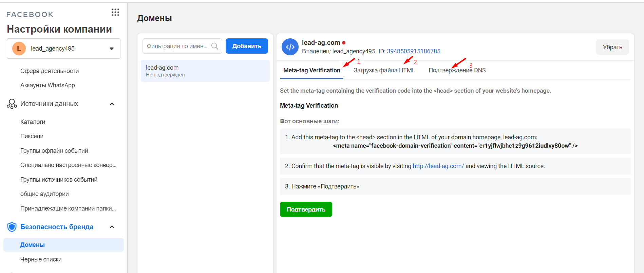Viewport: 644px width, 273px height.
Task: Click the Домены page heading
Action: [x=154, y=18]
